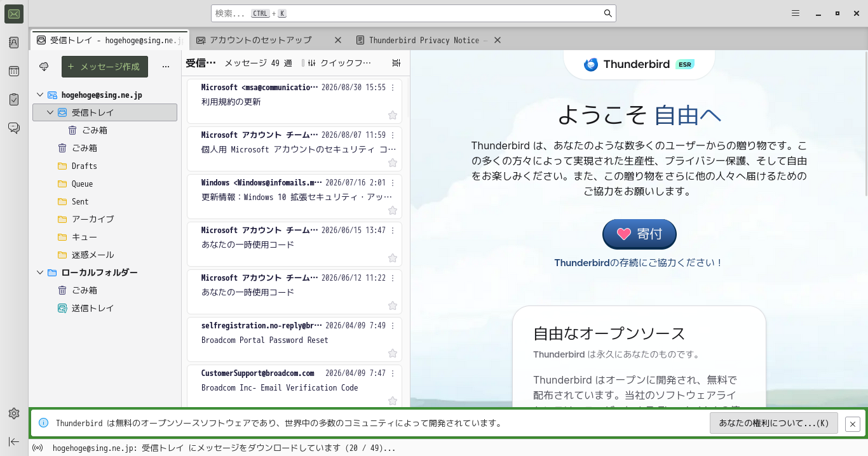Star the Broadcom Email Verification Code message
Viewport: 868px width, 456px height.
click(x=393, y=401)
